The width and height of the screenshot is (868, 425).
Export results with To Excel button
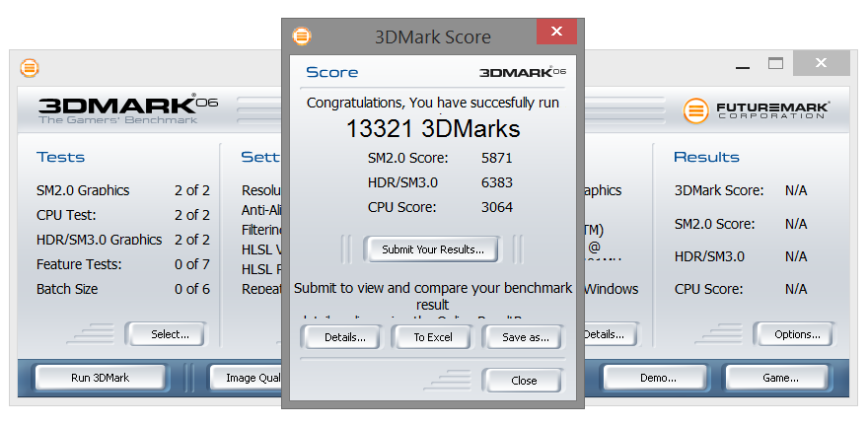coord(433,337)
